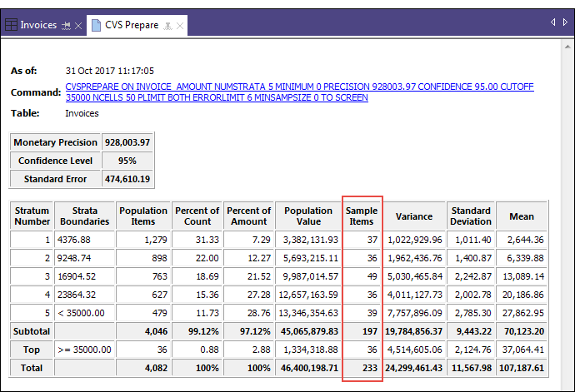This screenshot has width=575, height=392.
Task: Click the Confidence Level 95% cell
Action: tap(127, 161)
